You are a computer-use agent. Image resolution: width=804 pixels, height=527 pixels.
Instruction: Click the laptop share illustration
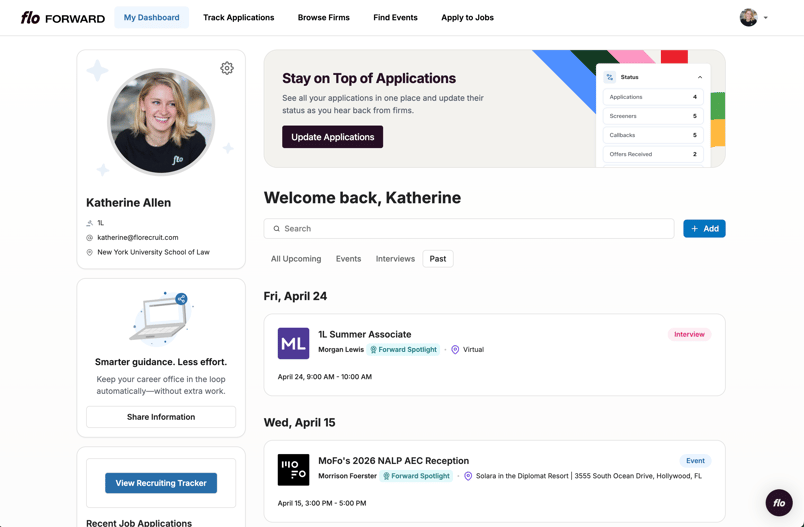click(x=160, y=318)
